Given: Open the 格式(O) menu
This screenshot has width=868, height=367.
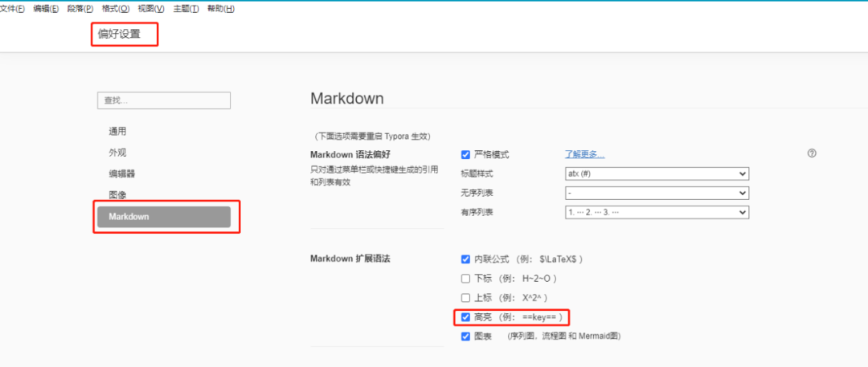Looking at the screenshot, I should tap(116, 9).
